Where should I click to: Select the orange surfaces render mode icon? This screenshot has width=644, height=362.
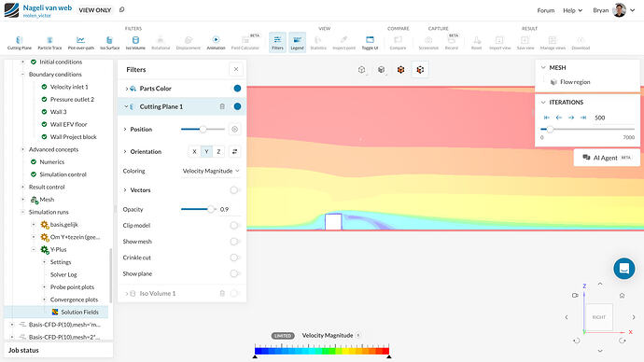pyautogui.click(x=400, y=70)
